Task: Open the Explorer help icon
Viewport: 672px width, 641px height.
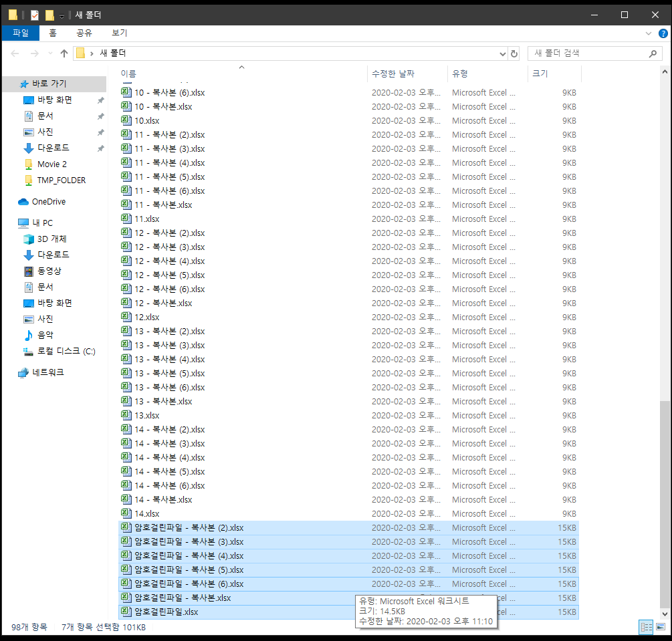Action: coord(663,33)
